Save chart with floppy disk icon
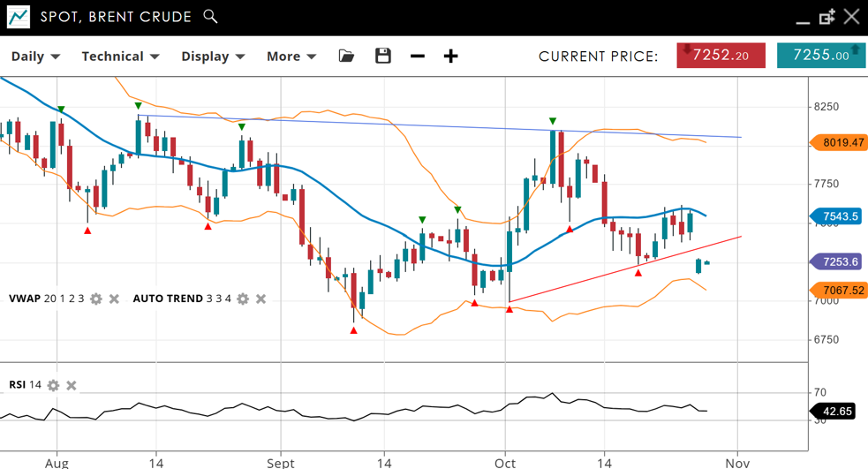 point(382,56)
